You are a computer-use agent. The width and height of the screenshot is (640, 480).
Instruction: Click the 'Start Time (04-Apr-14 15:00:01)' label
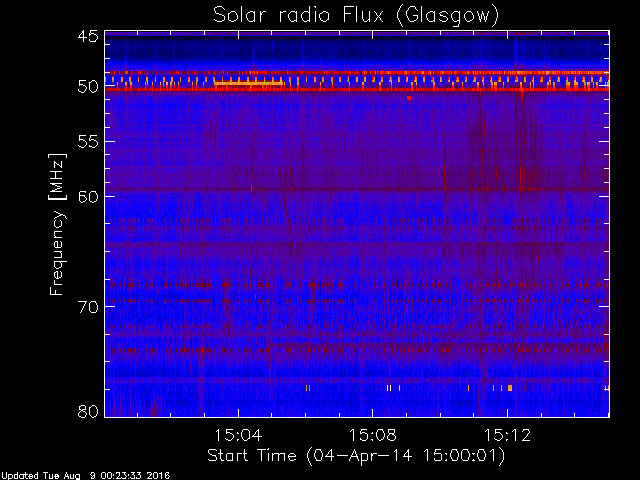pos(356,456)
